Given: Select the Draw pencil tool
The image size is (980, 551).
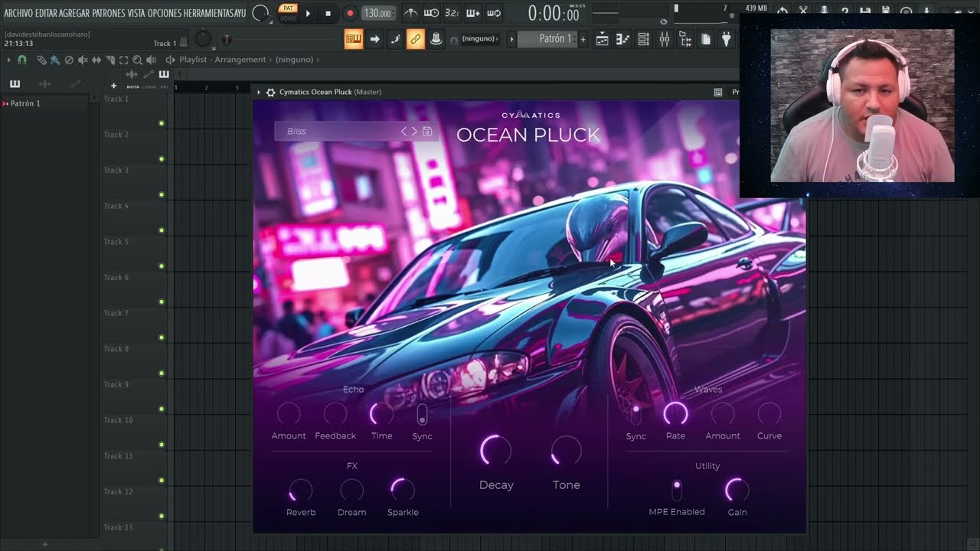Looking at the screenshot, I should [42, 60].
